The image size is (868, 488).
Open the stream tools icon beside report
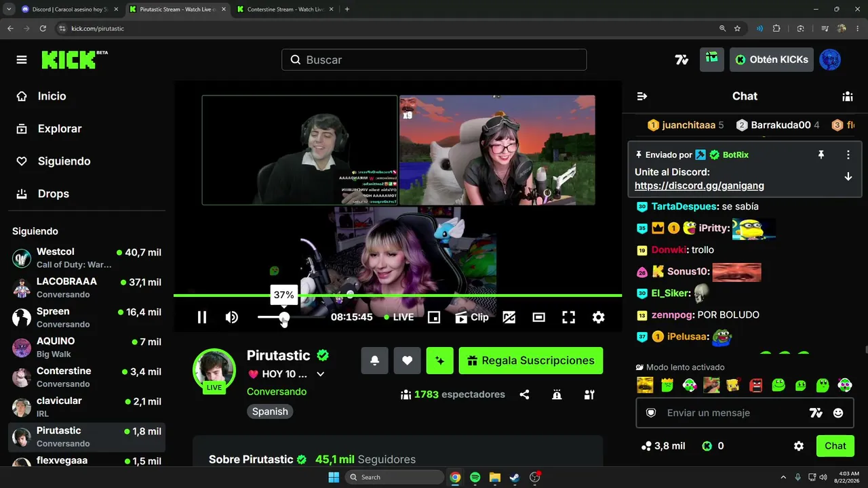point(589,394)
